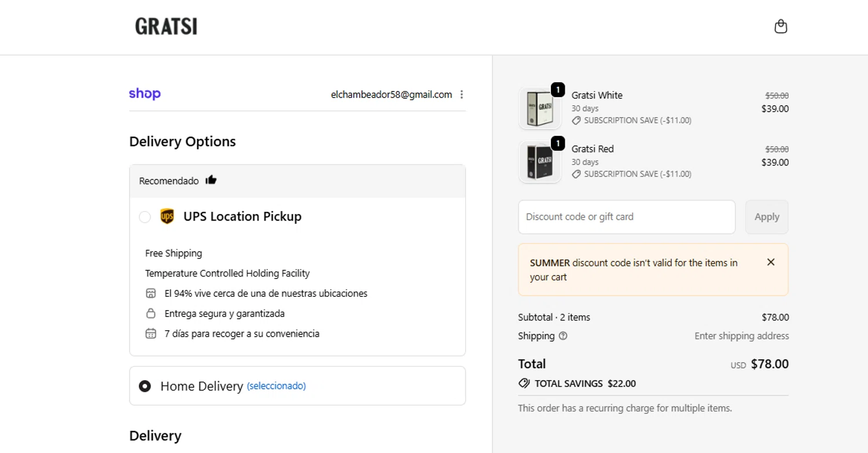Click the (seleccionado) blue text
The width and height of the screenshot is (868, 453).
277,386
